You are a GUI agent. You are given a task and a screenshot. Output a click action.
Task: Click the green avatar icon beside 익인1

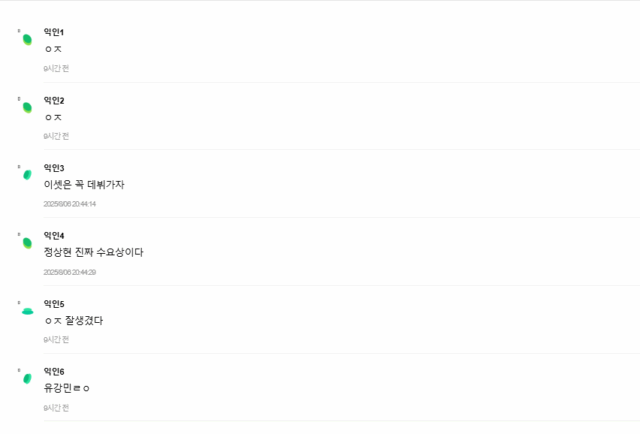(27, 39)
